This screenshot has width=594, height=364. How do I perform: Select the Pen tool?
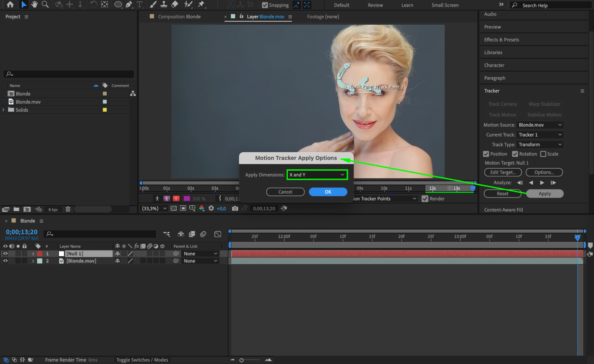click(129, 4)
